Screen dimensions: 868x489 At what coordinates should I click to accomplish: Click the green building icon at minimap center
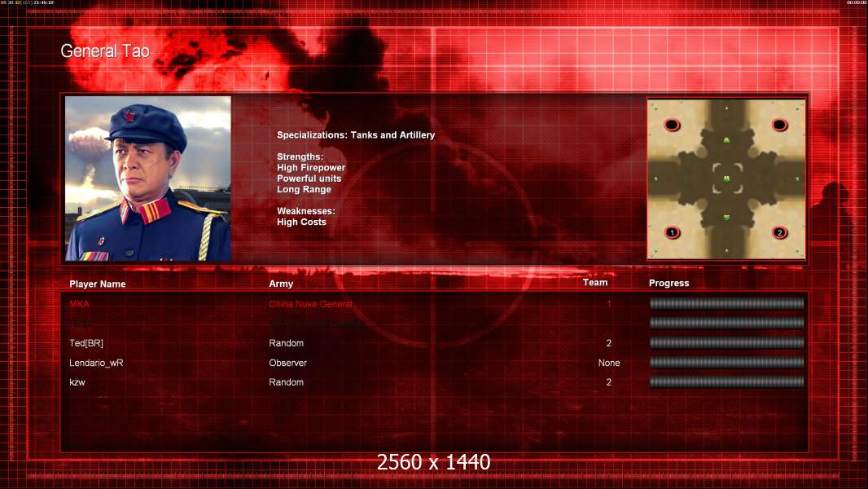pos(727,178)
